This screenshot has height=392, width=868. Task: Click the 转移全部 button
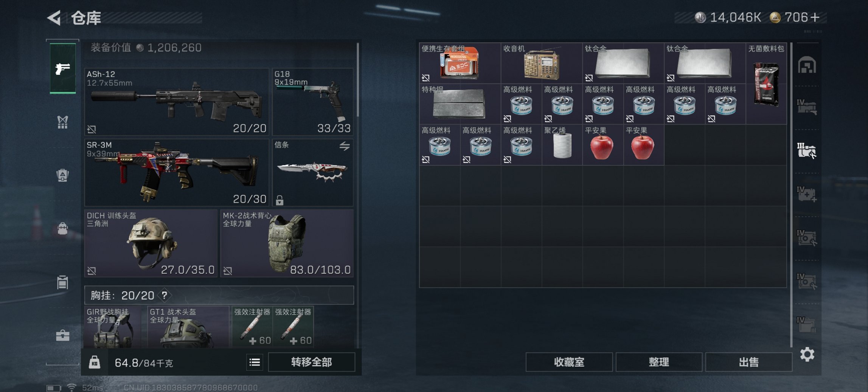[312, 362]
